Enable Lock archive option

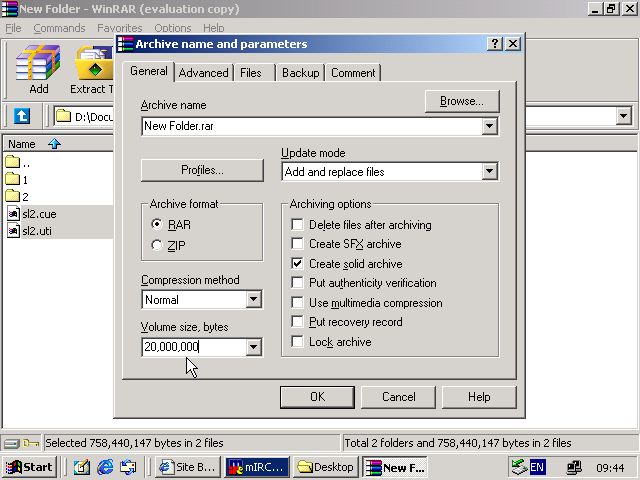tap(298, 341)
